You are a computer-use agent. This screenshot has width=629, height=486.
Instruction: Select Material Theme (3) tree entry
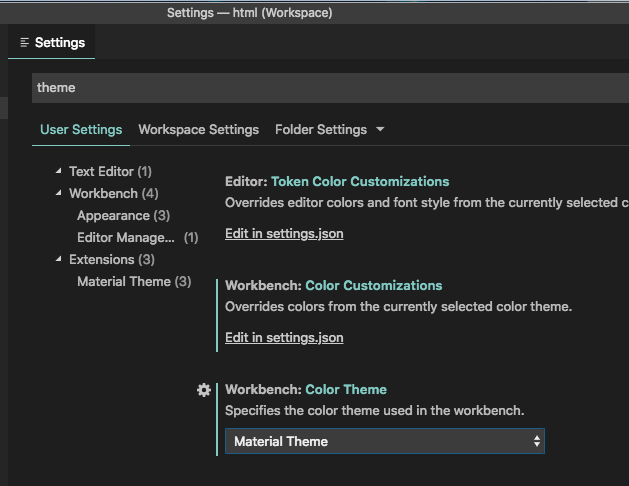134,281
